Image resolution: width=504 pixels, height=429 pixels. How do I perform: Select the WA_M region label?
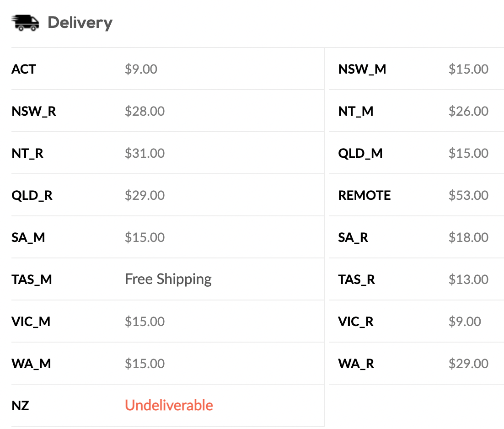pyautogui.click(x=31, y=364)
